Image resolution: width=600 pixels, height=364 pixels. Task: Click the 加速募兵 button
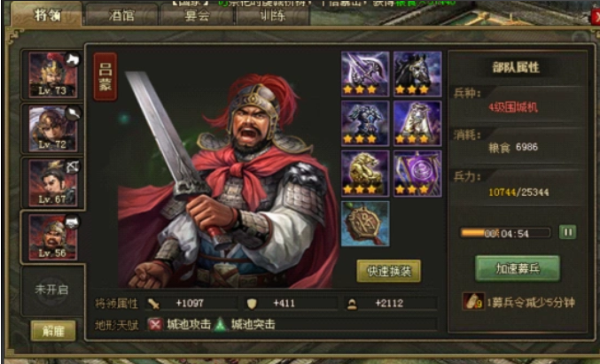coord(518,268)
